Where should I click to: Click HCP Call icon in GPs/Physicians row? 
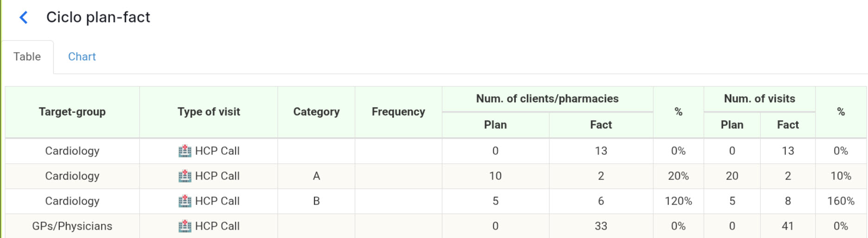pyautogui.click(x=185, y=226)
